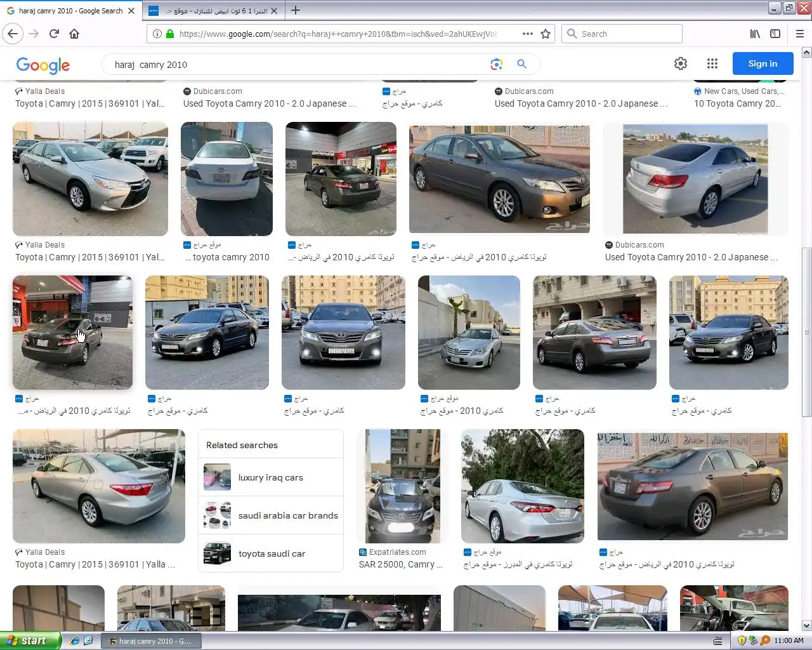Screen dimensions: 812x650
Task: Open the Firefox hamburger menu
Action: (x=799, y=34)
